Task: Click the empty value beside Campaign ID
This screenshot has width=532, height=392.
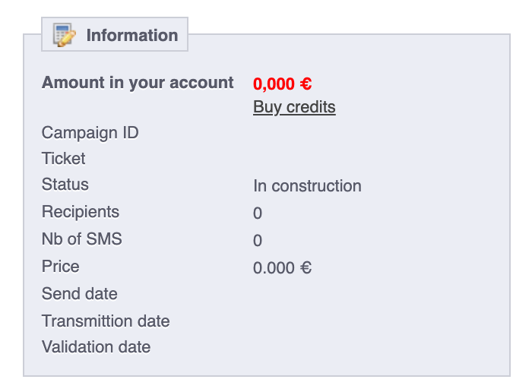Action: pyautogui.click(x=304, y=133)
